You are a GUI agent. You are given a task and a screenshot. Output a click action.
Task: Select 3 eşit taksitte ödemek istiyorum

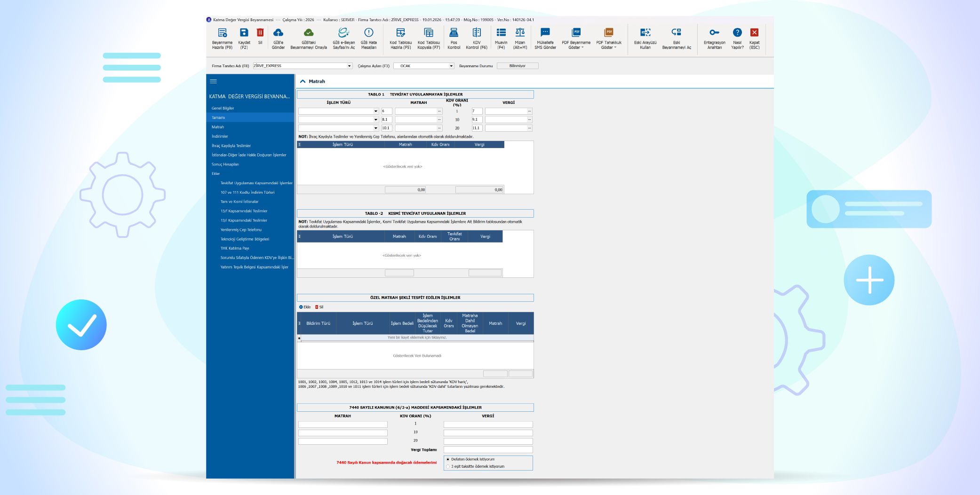click(448, 466)
